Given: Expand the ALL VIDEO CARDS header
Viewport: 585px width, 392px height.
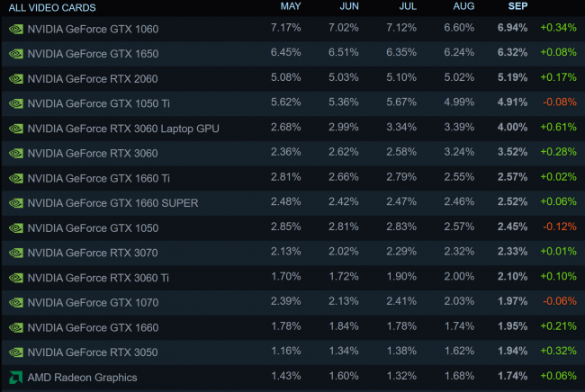Looking at the screenshot, I should click(x=52, y=7).
